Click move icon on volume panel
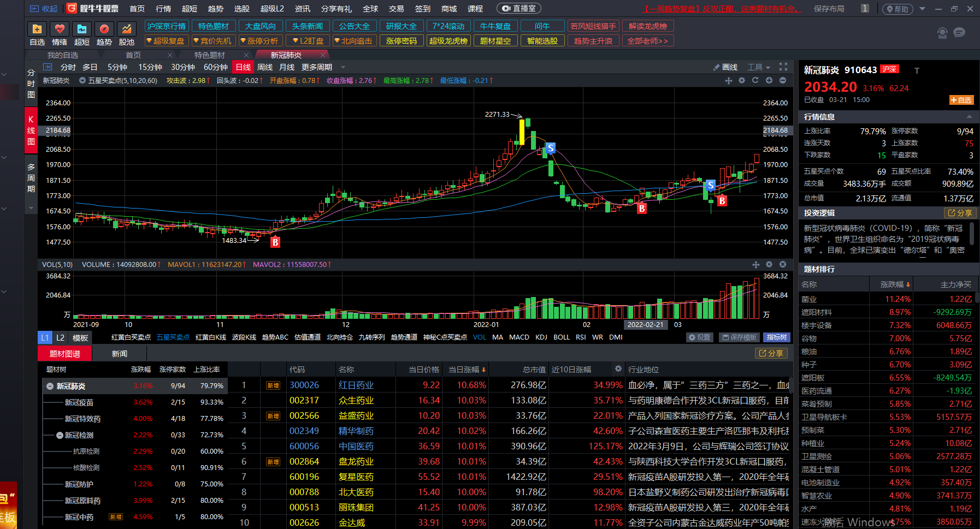This screenshot has width=980, height=529. (x=756, y=264)
